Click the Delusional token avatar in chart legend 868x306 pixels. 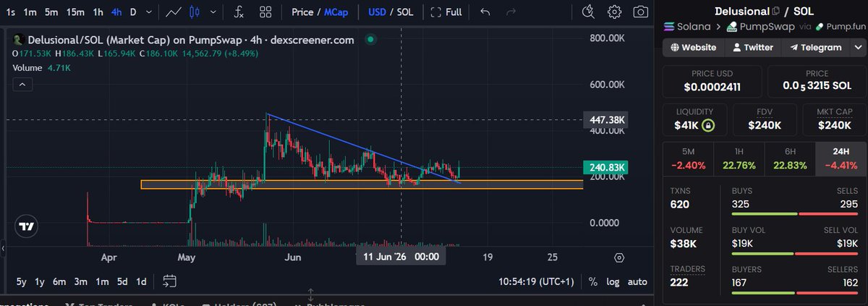(x=18, y=40)
